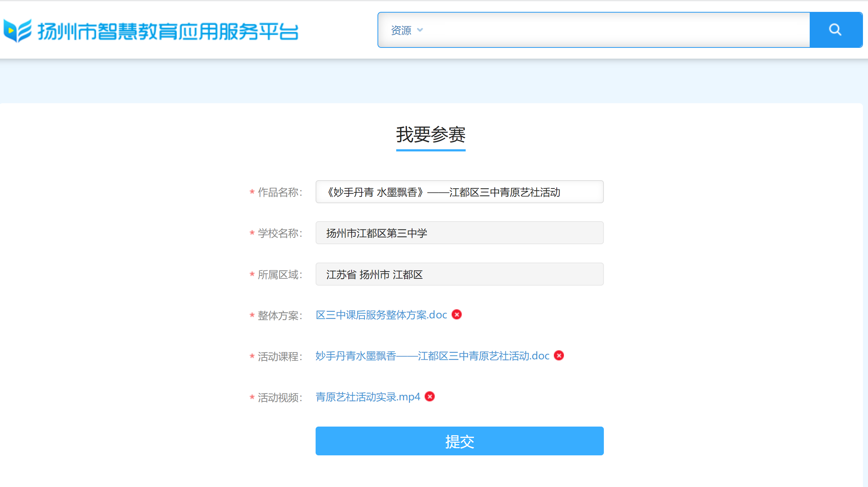Image resolution: width=868 pixels, height=487 pixels.
Task: Click the platform logo
Action: pyautogui.click(x=18, y=31)
